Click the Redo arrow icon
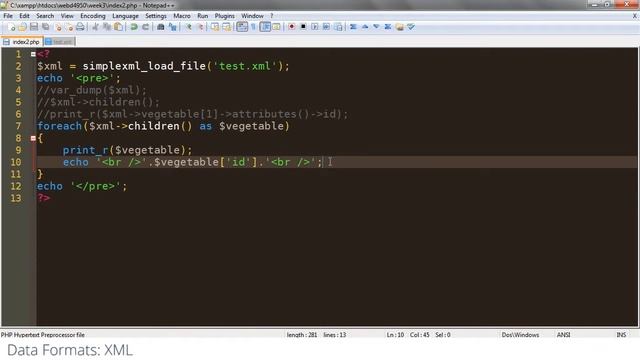Viewport: 640px width, 360px height. [145, 27]
